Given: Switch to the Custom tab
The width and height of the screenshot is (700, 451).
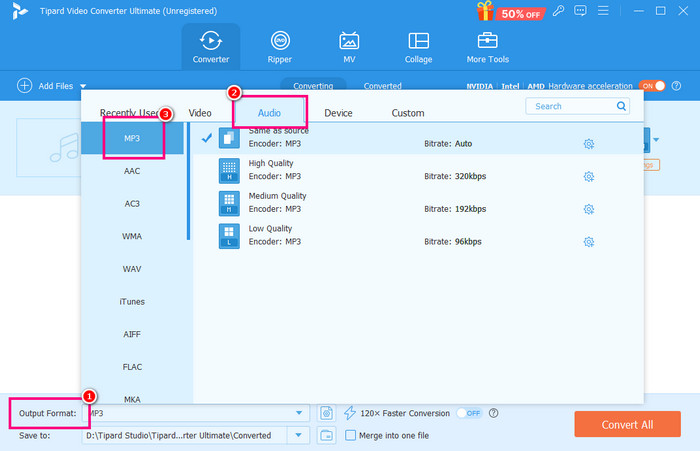Looking at the screenshot, I should tap(407, 113).
